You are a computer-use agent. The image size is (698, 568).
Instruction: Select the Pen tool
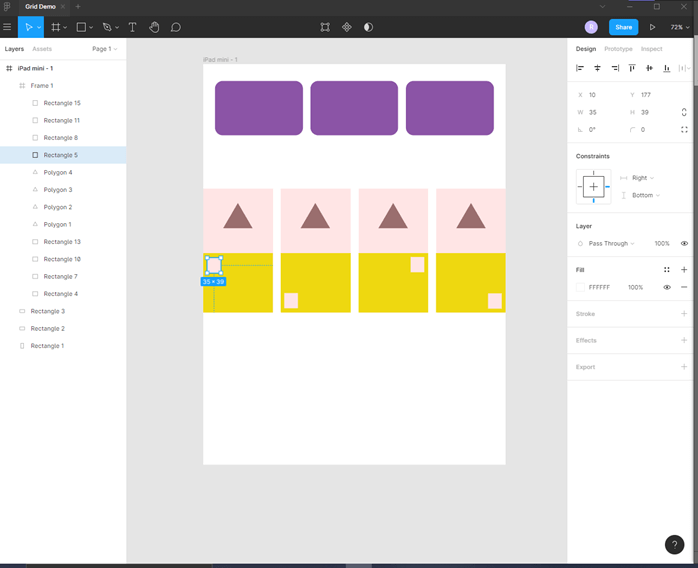tap(107, 27)
